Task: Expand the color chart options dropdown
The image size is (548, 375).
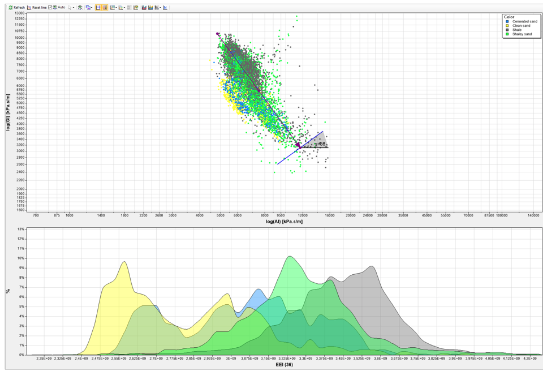Action: pos(124,7)
